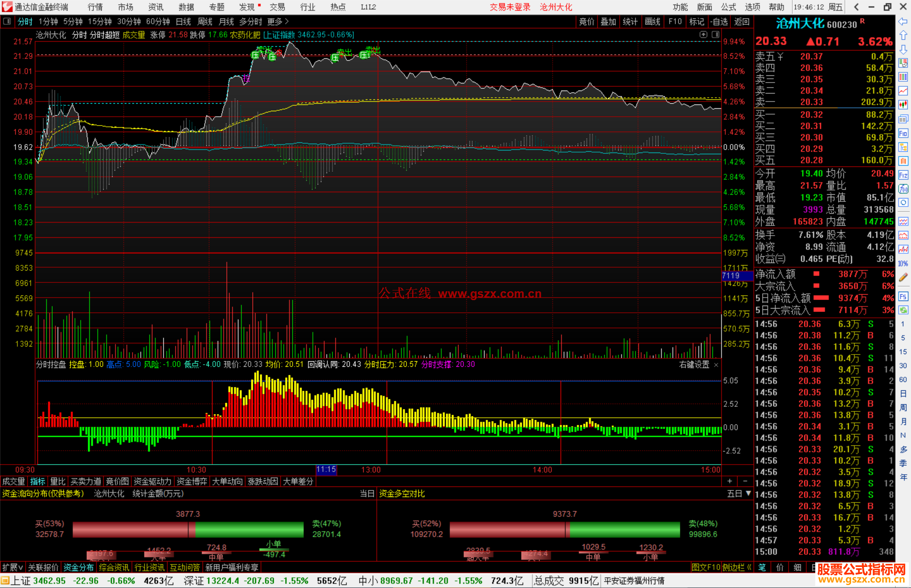Click the circle icon in right sidebar

pyautogui.click(x=903, y=203)
